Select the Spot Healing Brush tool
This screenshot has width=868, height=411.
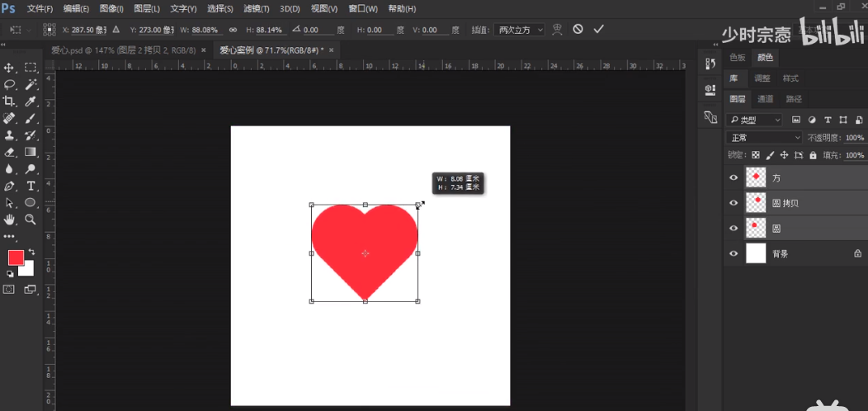(x=9, y=118)
